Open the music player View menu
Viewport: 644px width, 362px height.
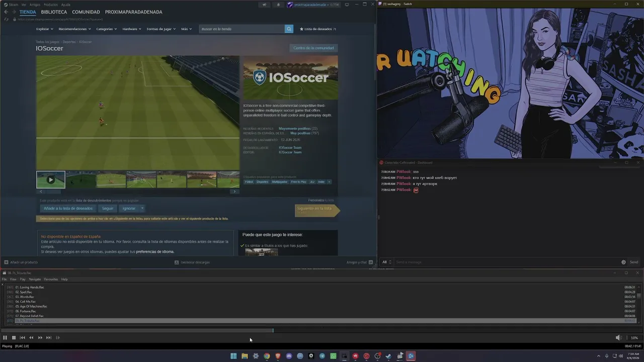(13, 279)
